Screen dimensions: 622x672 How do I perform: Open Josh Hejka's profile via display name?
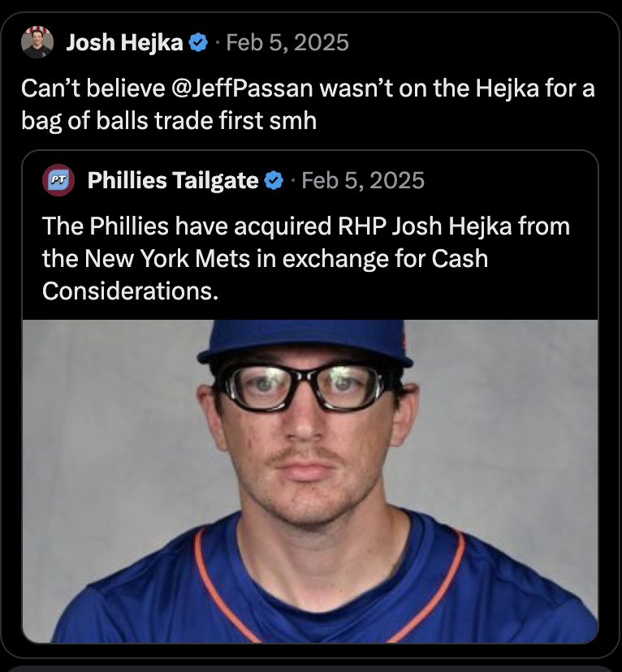pos(123,42)
